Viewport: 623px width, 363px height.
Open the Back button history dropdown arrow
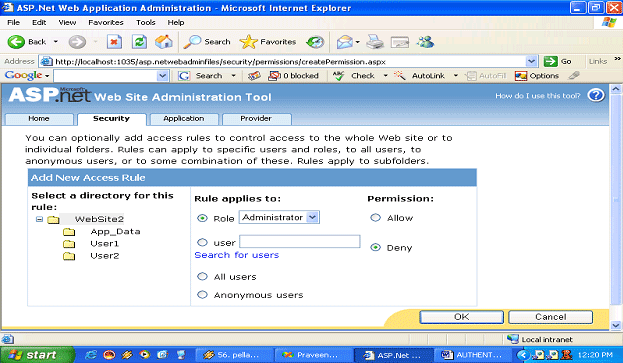pos(56,41)
